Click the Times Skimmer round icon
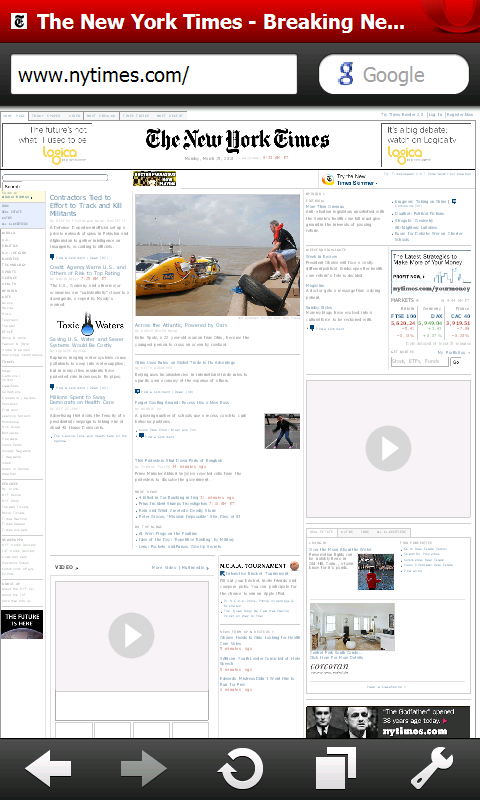Screen dimensions: 480x800 [x=327, y=179]
